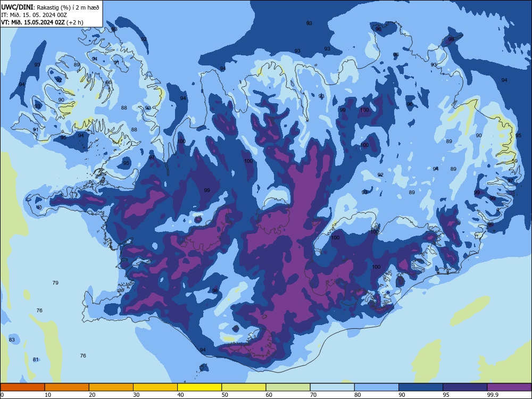Click the pale blue 70–80 legend swatch
This screenshot has width=532, height=399.
tap(332, 387)
